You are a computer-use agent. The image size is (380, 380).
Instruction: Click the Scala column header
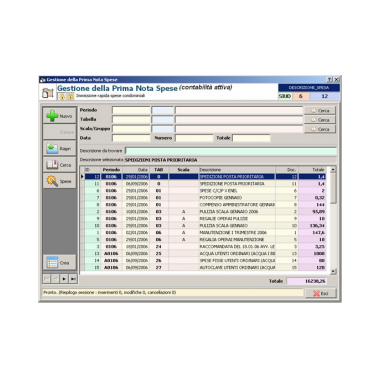(x=183, y=170)
